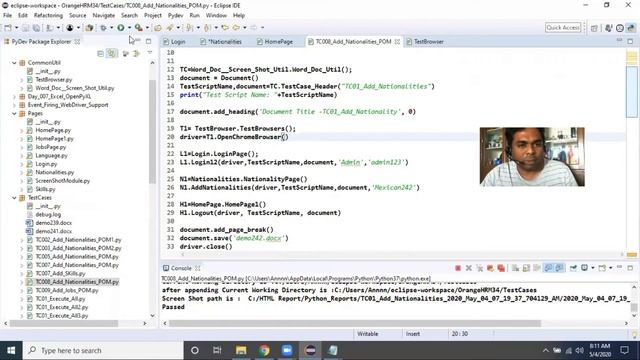Collapse the Pages package node

[x=14, y=113]
